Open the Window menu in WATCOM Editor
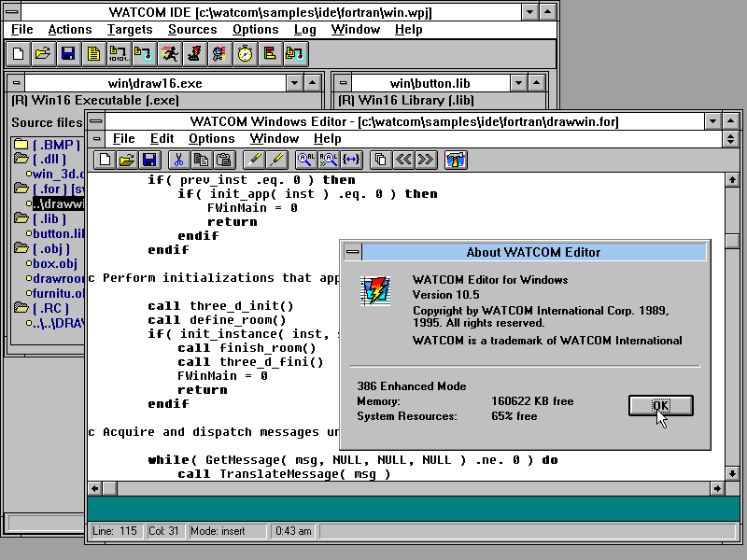The height and width of the screenshot is (560, 747). pyautogui.click(x=275, y=138)
